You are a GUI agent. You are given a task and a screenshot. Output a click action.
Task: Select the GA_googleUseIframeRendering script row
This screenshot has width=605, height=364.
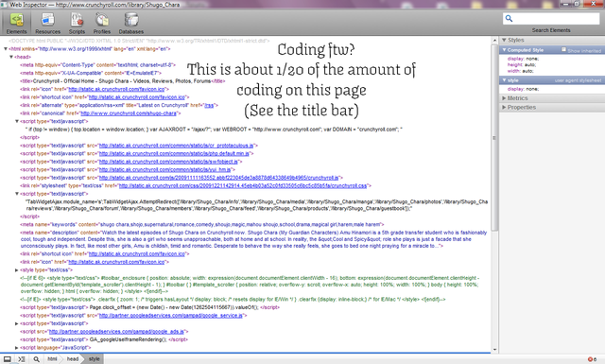(x=104, y=339)
